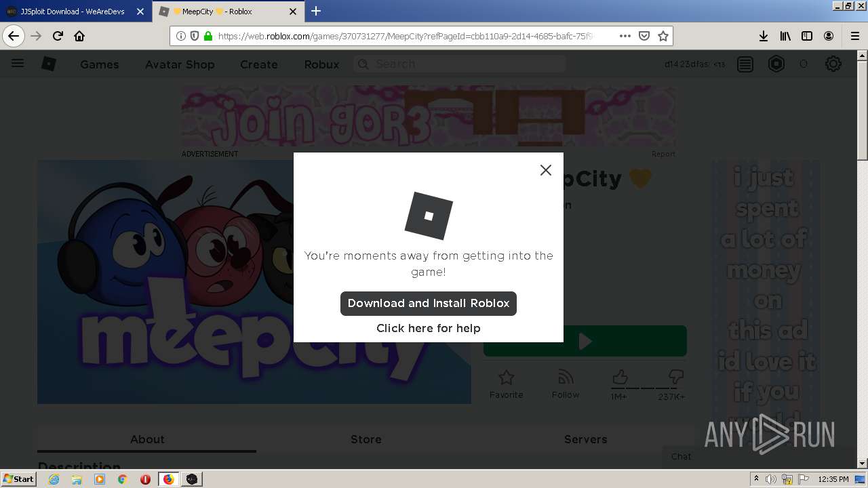Launch media player from taskbar
The width and height of the screenshot is (868, 488).
point(100,479)
